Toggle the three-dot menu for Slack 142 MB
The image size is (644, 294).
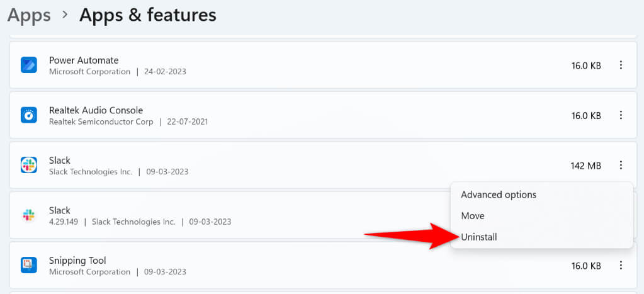[621, 166]
